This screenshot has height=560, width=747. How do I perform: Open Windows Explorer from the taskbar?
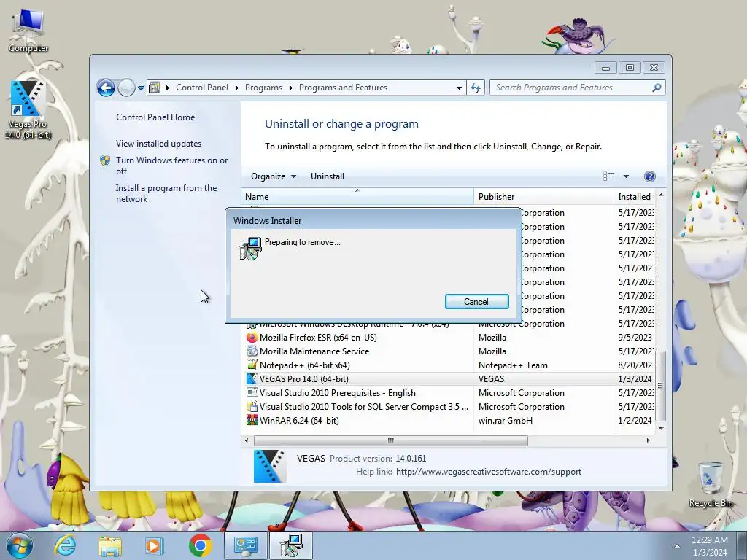pos(110,545)
